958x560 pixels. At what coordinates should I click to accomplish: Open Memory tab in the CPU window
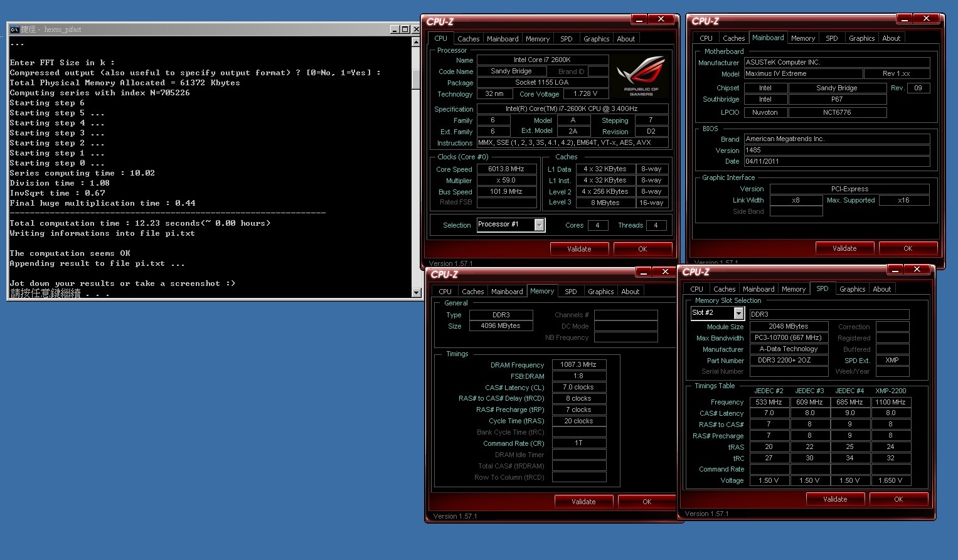538,39
